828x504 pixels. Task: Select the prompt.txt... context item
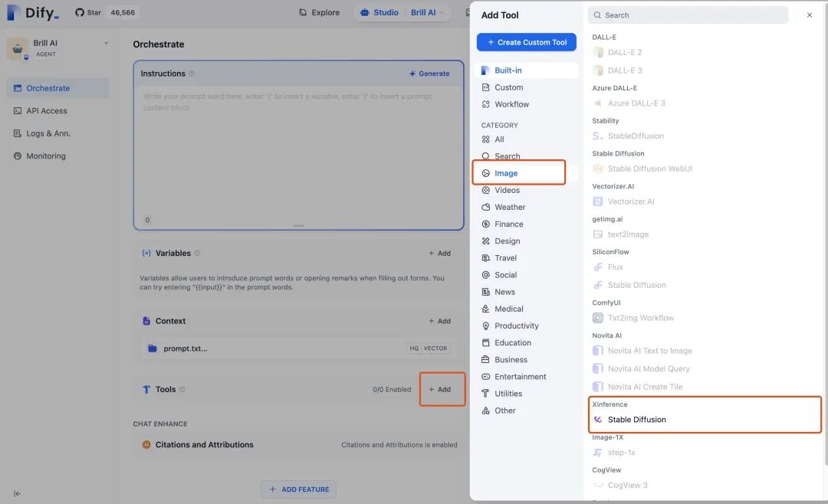(x=298, y=349)
